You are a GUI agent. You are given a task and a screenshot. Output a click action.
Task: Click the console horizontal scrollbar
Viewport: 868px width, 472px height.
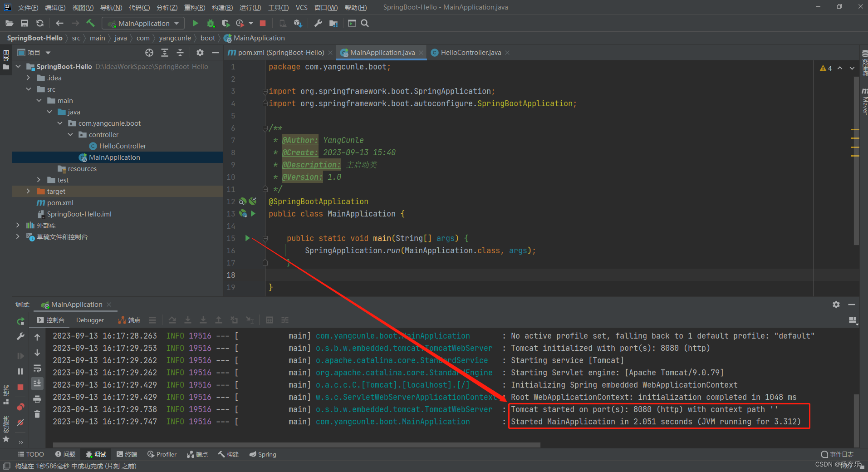pyautogui.click(x=297, y=445)
